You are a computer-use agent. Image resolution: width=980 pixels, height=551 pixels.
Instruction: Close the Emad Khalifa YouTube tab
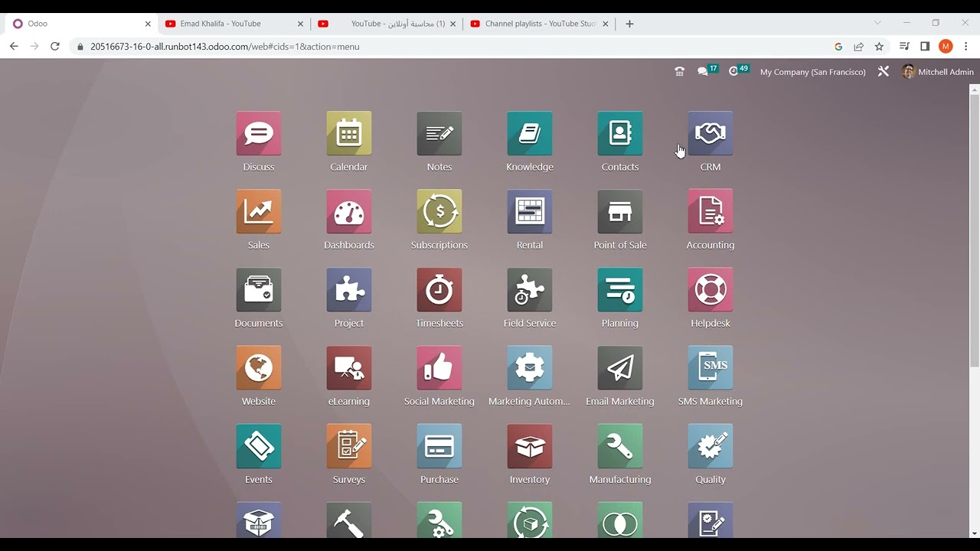coord(300,24)
